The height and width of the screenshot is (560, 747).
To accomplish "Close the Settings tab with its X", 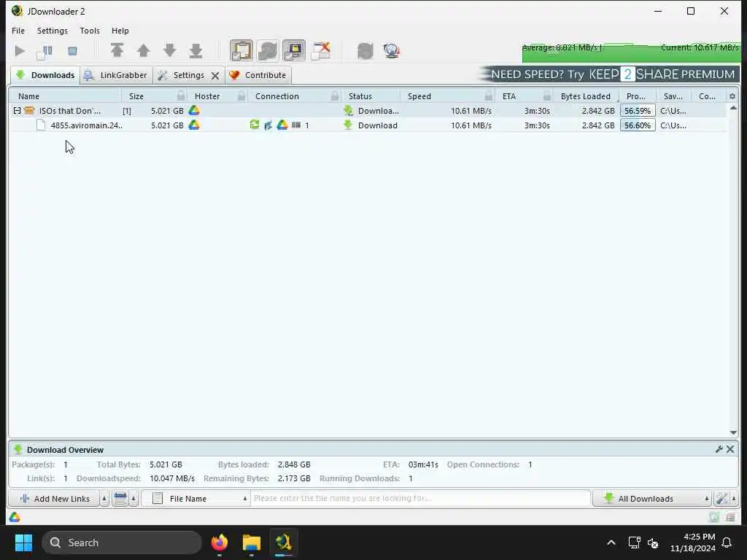I will (215, 76).
